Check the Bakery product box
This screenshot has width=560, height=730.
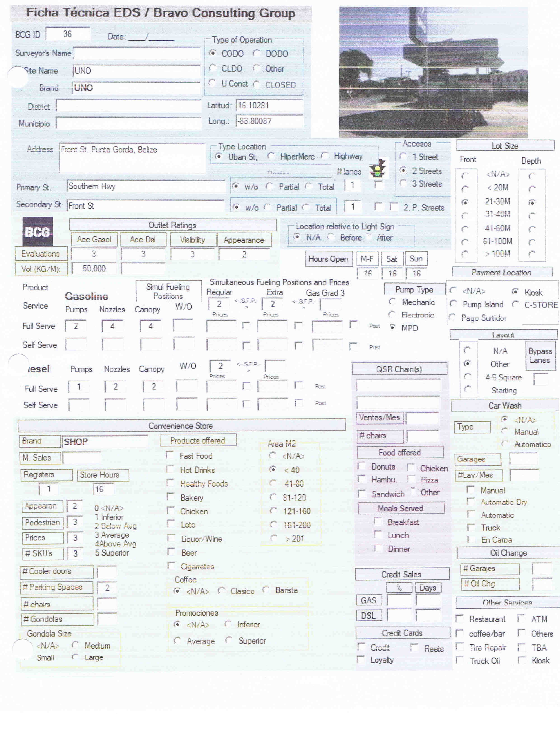171,497
